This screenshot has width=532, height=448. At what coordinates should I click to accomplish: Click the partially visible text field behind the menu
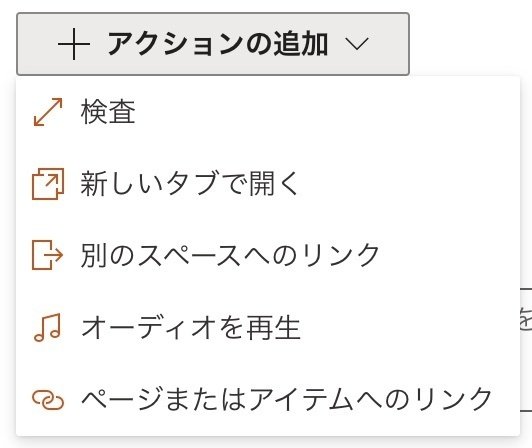526,350
